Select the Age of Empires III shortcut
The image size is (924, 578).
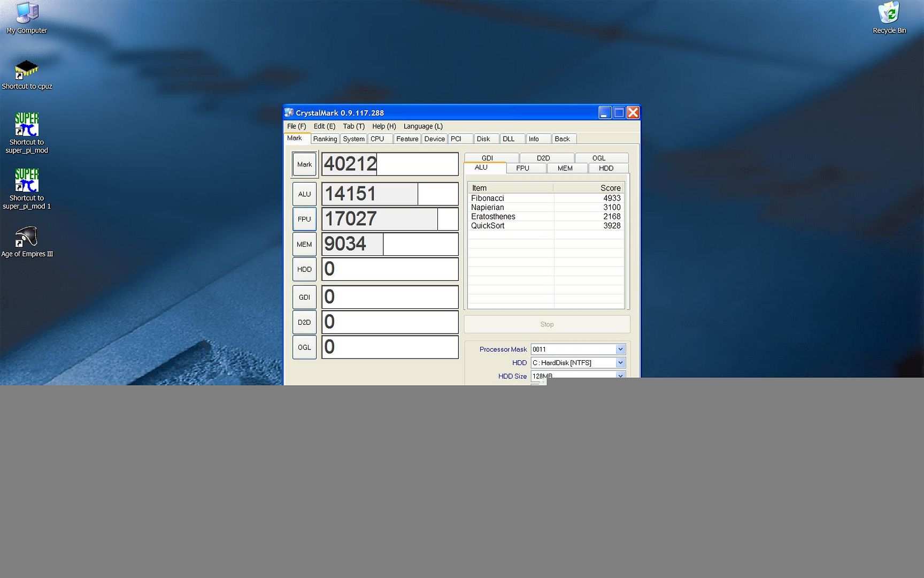pyautogui.click(x=27, y=242)
